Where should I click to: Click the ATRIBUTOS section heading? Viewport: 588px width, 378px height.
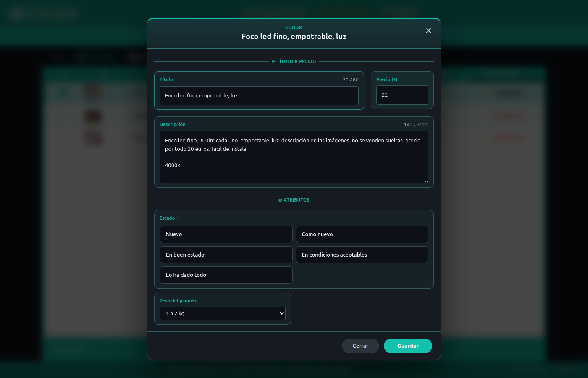pos(294,200)
